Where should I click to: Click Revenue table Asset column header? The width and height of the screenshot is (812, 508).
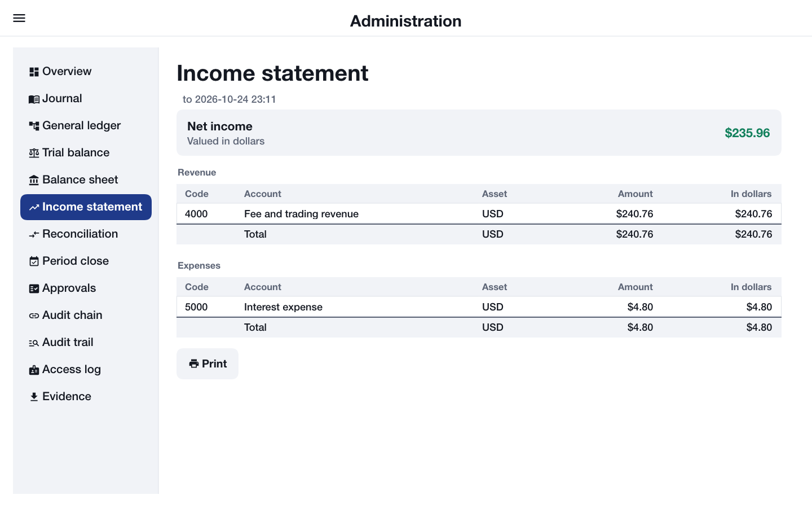click(x=495, y=194)
